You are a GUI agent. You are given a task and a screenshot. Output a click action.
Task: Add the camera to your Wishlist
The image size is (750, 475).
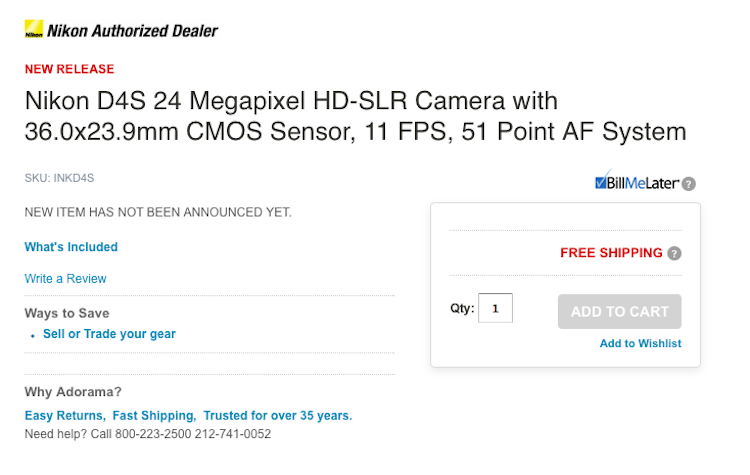click(x=640, y=343)
